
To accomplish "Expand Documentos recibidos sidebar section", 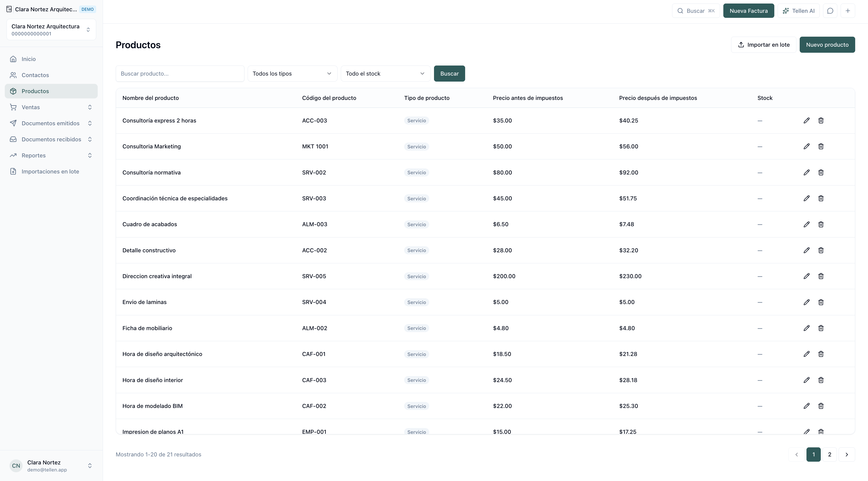I will click(x=51, y=139).
